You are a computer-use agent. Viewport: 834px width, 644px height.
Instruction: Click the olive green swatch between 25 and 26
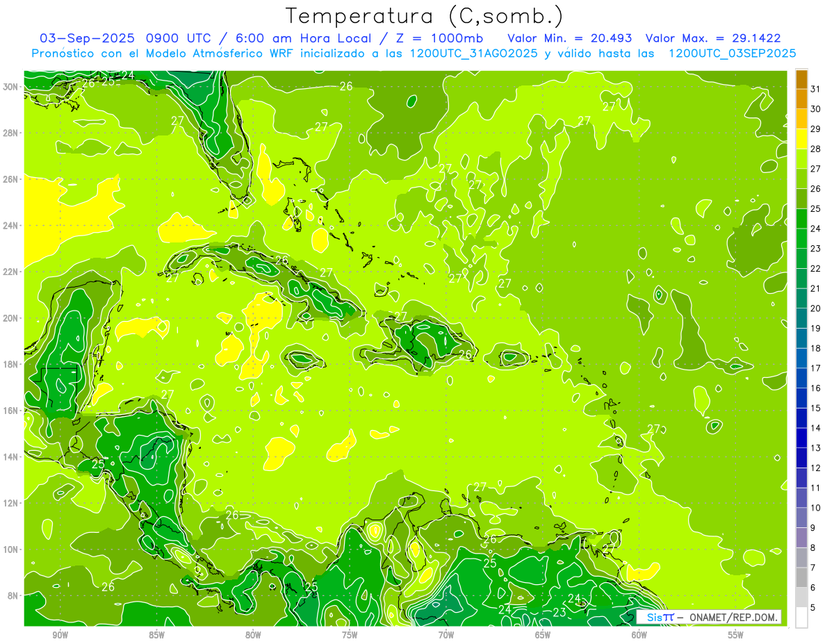point(801,199)
